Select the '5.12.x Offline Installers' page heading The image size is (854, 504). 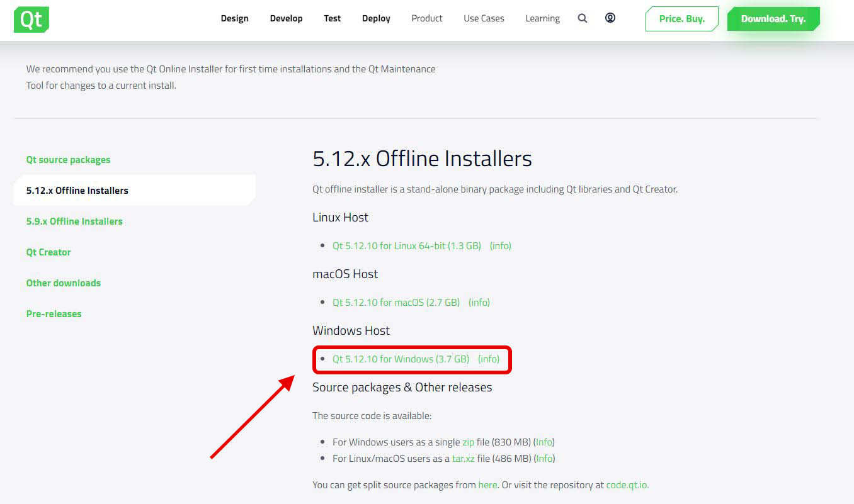coord(422,159)
